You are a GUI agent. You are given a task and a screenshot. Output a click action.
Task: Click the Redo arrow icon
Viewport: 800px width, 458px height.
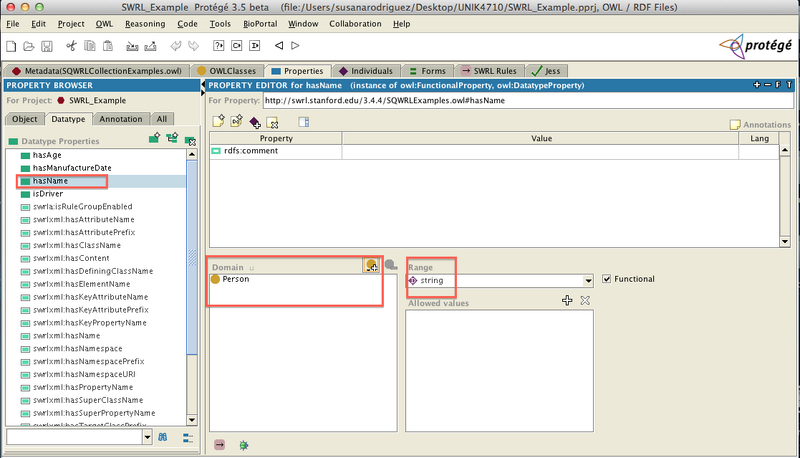193,46
